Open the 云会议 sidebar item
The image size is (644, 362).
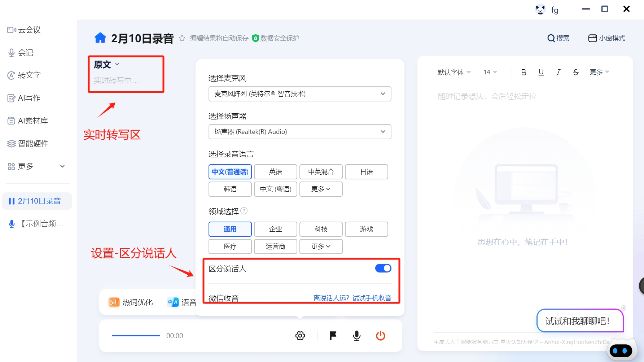tap(24, 30)
